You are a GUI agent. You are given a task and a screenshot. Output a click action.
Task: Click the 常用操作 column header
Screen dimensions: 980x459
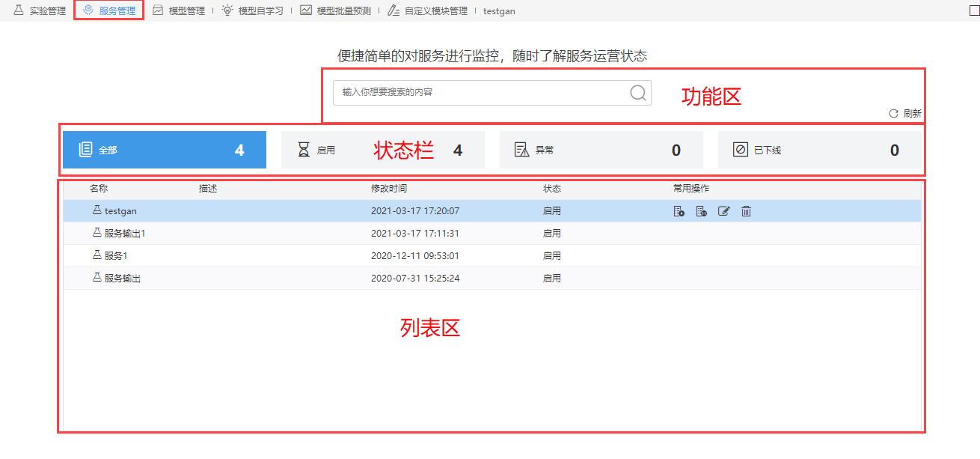coord(691,189)
